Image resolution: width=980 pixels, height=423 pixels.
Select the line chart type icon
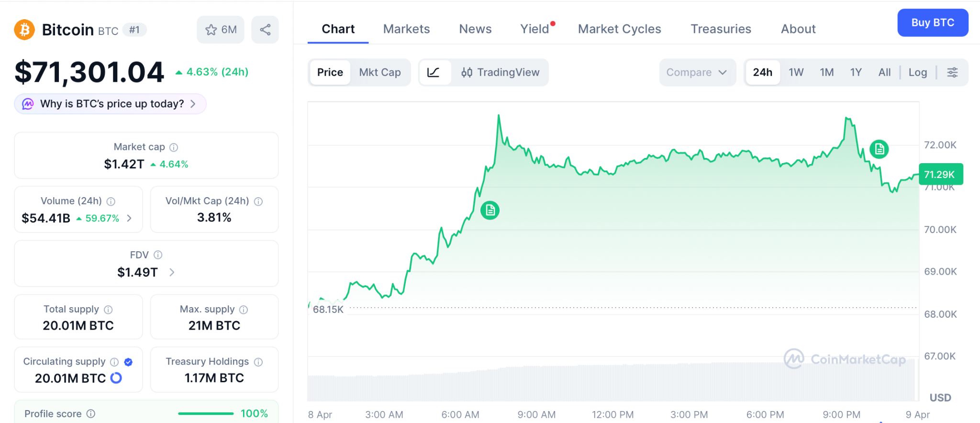434,72
